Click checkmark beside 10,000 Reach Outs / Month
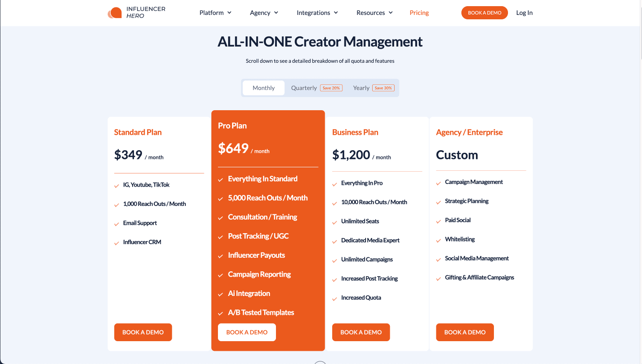 (x=334, y=203)
